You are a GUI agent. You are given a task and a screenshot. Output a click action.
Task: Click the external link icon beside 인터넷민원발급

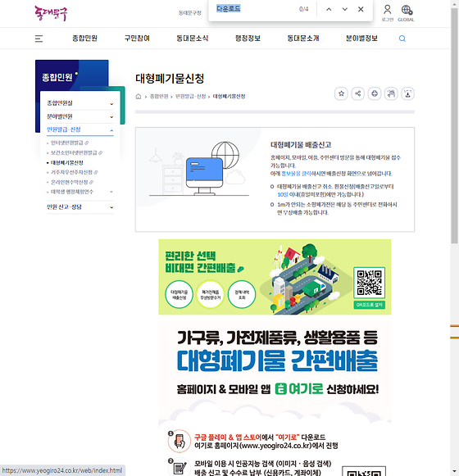tap(87, 143)
